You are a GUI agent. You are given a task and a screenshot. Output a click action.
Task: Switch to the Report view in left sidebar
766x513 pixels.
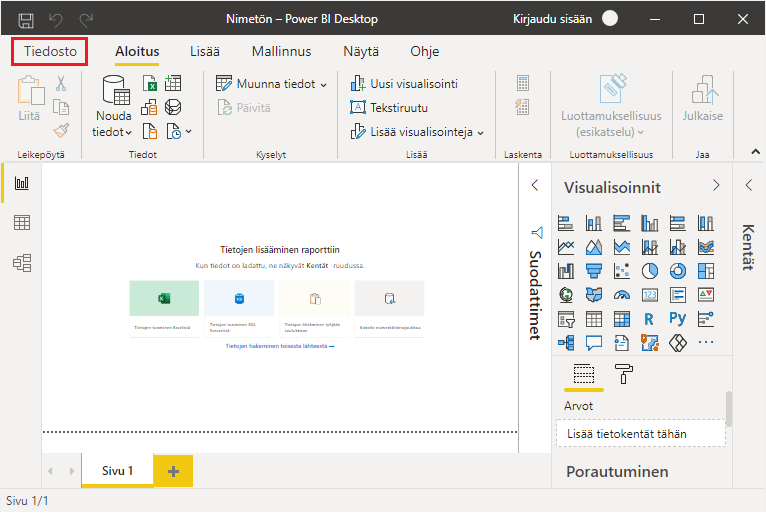click(x=21, y=183)
